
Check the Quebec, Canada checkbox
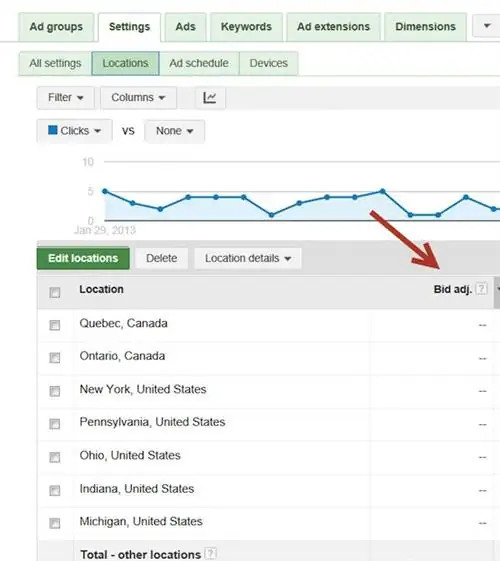tap(55, 325)
